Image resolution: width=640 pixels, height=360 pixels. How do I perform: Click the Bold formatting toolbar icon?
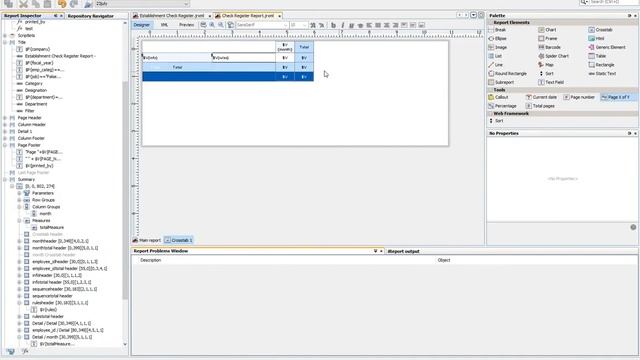point(333,25)
